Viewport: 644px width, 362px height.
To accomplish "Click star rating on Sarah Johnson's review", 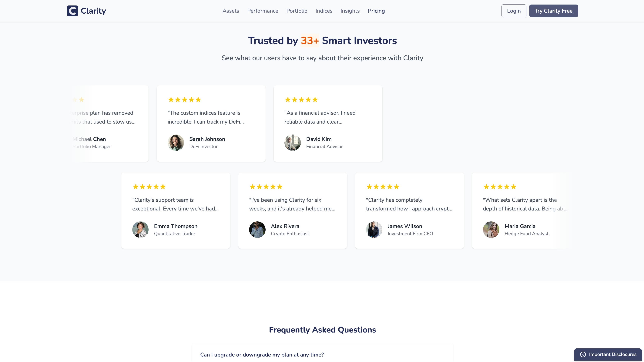I will [x=184, y=100].
